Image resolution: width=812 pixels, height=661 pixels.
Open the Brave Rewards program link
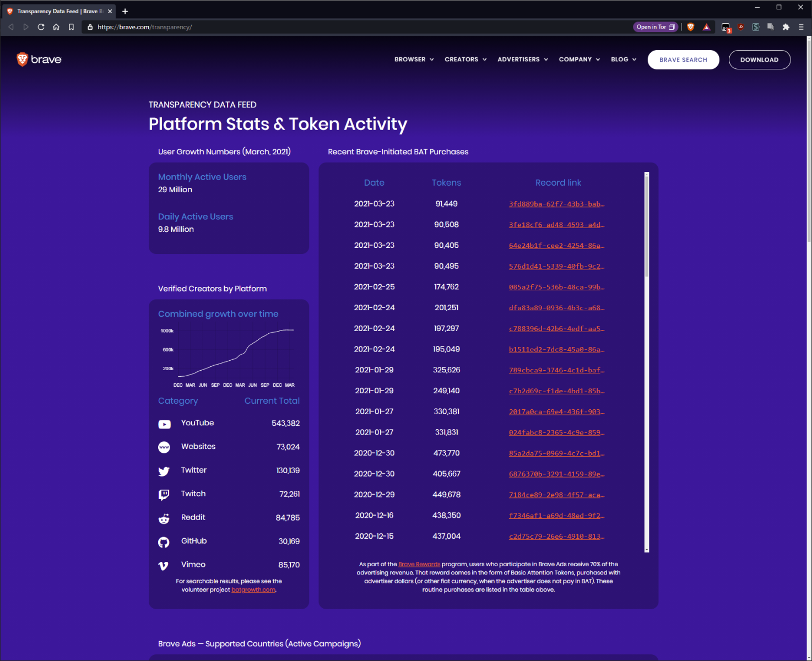pos(419,564)
